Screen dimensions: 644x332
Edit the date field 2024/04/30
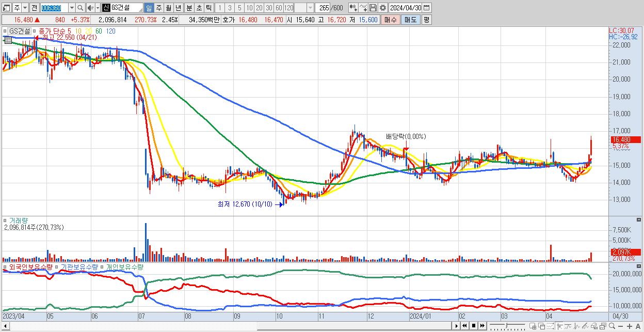pyautogui.click(x=406, y=8)
